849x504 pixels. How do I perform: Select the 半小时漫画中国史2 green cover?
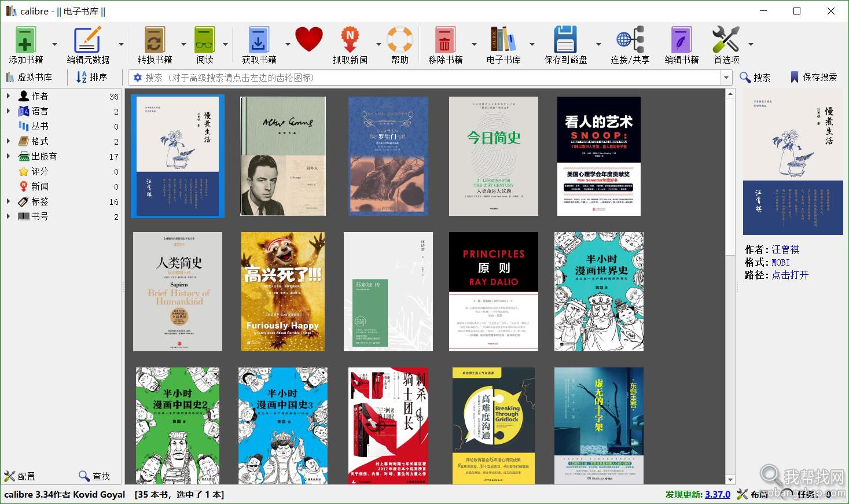[x=178, y=426]
